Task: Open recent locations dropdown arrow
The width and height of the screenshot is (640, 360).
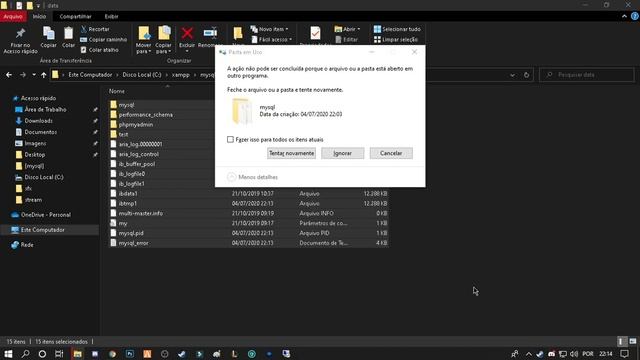Action: coord(34,75)
